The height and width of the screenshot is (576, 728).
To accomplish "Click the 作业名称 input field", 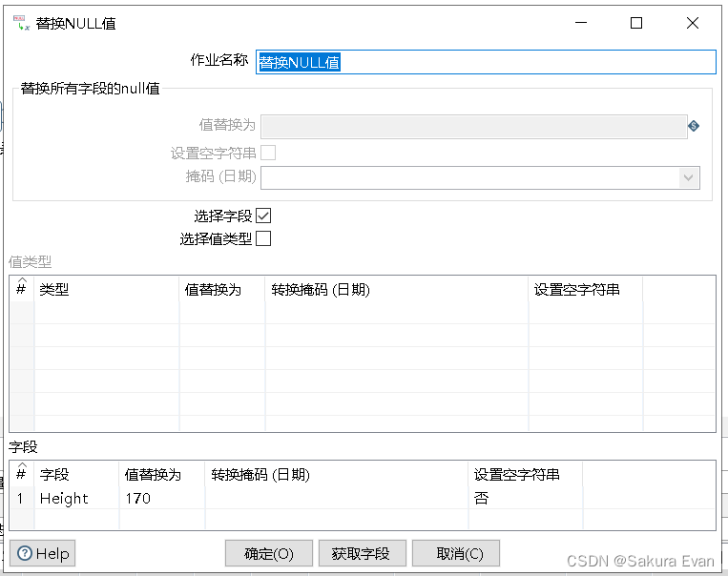I will click(486, 62).
